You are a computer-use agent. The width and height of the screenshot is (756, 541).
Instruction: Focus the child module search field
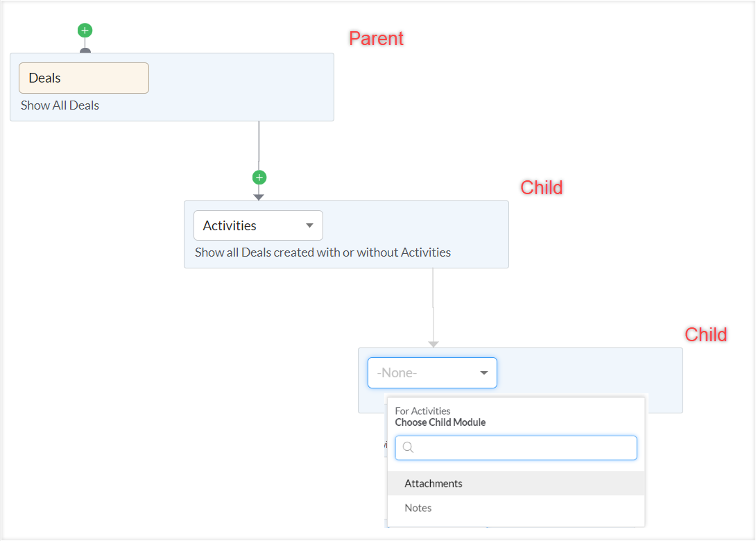click(x=524, y=448)
